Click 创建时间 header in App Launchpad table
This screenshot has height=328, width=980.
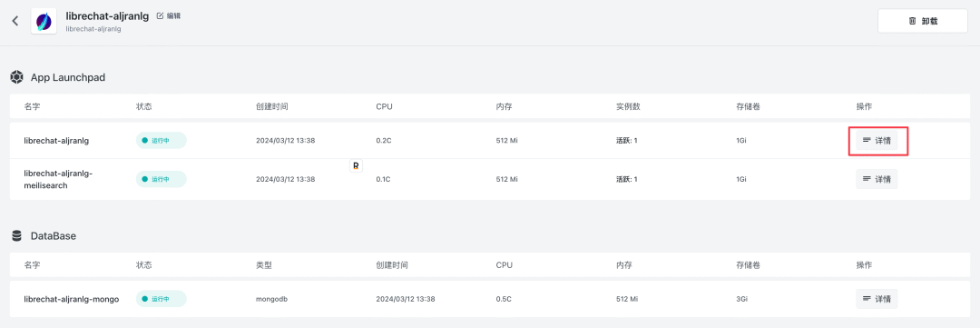(272, 106)
